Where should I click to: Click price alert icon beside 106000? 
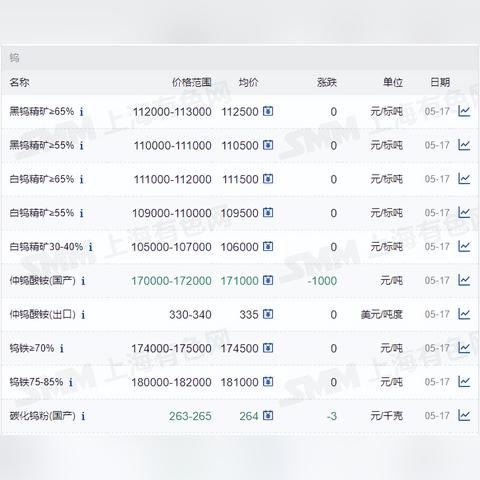point(268,247)
